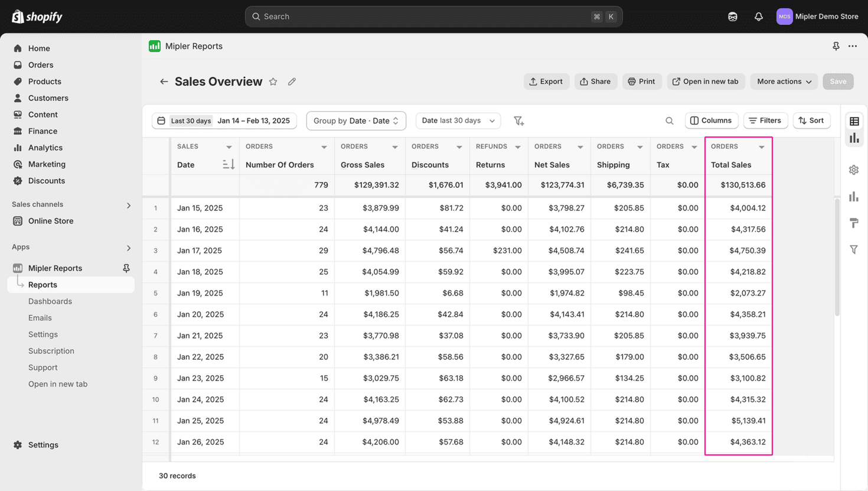Viewport: 868px width, 491px height.
Task: Click the Shopify notifications bell
Action: click(x=759, y=17)
